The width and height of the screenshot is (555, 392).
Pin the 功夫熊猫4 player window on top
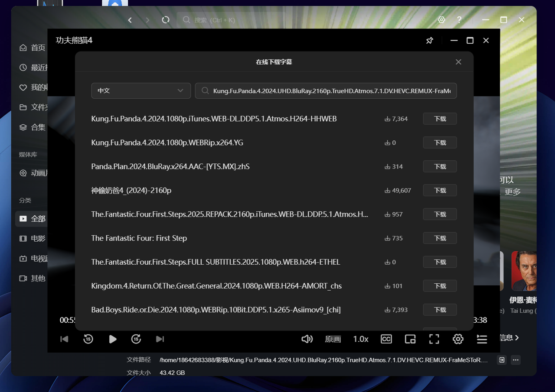(429, 40)
